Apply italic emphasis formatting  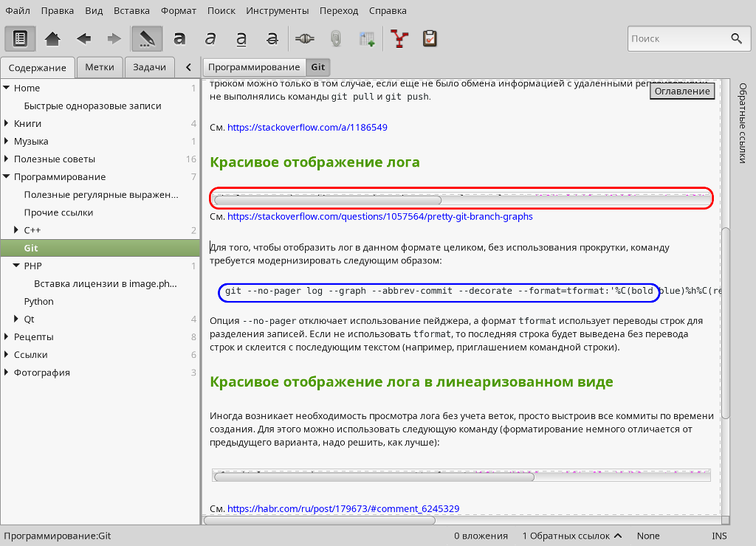point(210,38)
